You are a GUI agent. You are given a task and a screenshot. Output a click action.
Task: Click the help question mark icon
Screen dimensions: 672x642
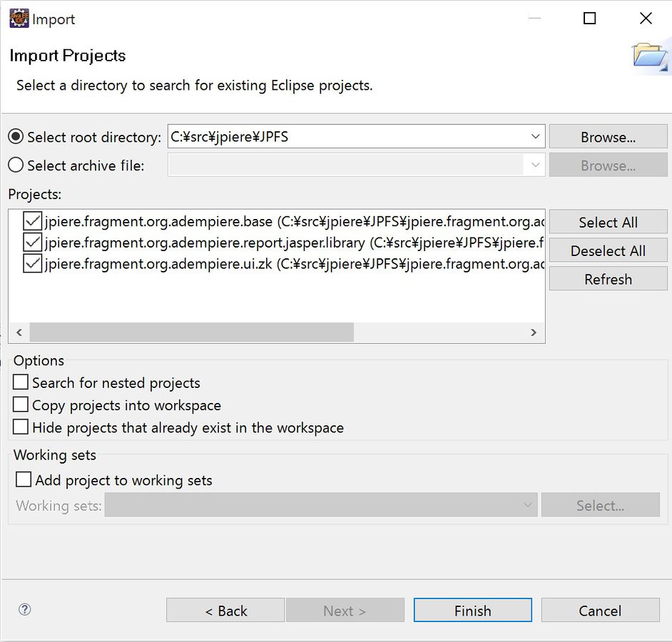25,609
